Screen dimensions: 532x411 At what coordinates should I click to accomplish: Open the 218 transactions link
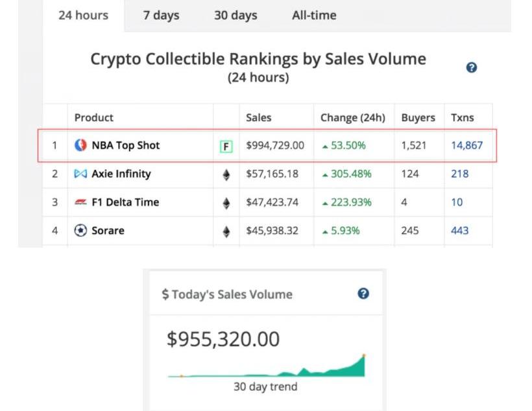point(460,174)
